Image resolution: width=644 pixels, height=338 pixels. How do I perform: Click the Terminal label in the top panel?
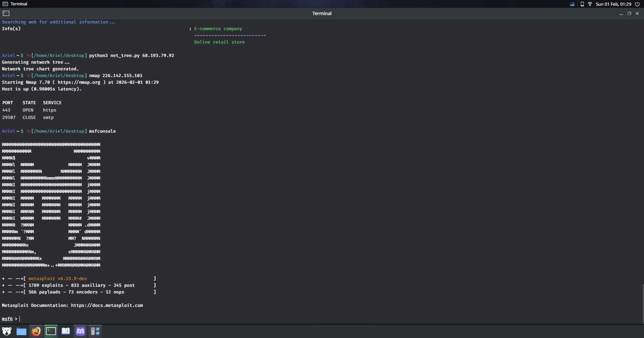19,4
